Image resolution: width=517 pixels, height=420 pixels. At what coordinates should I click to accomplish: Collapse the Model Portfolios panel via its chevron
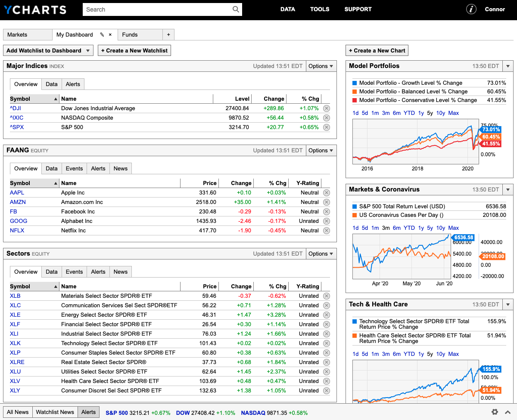click(x=508, y=66)
